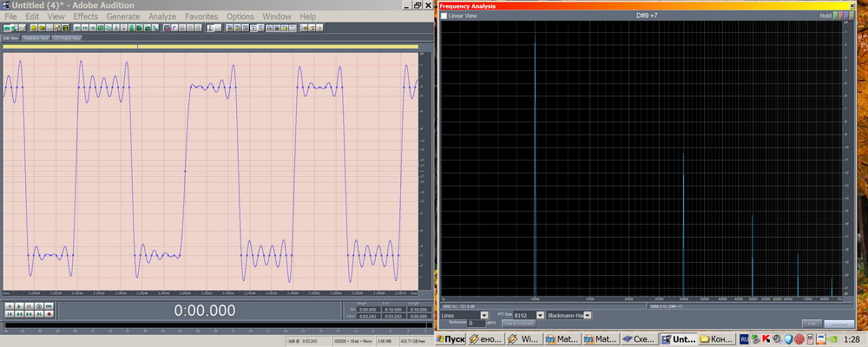Click the yellow Open file toolbar icon
This screenshot has width=868, height=347.
pos(42,28)
